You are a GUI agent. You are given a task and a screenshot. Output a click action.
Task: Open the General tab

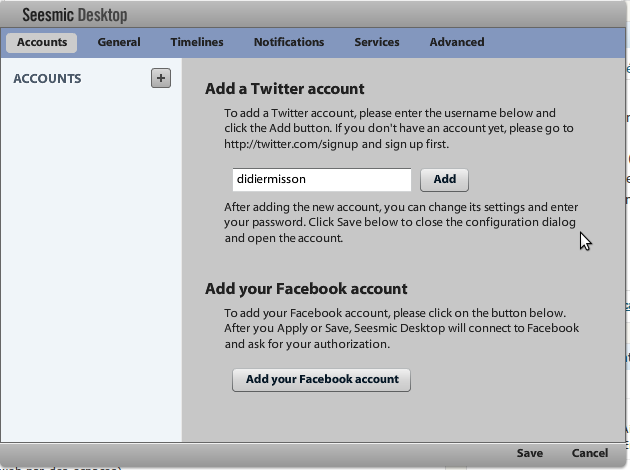tap(119, 42)
